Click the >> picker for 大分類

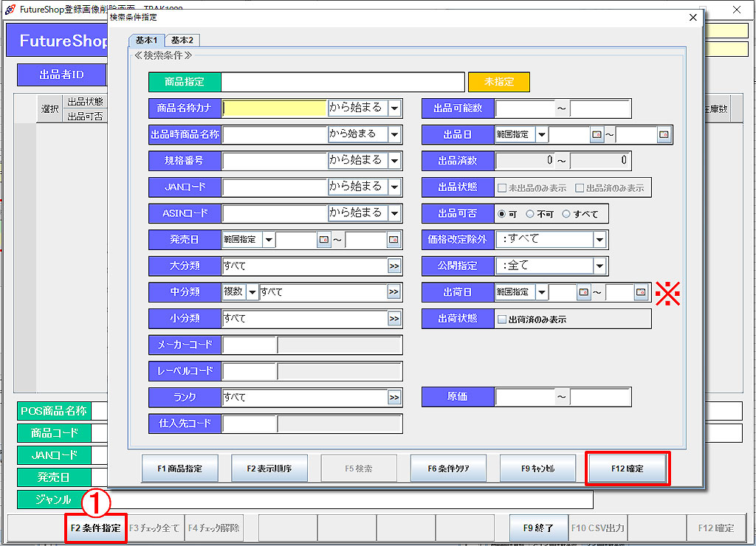pos(394,266)
